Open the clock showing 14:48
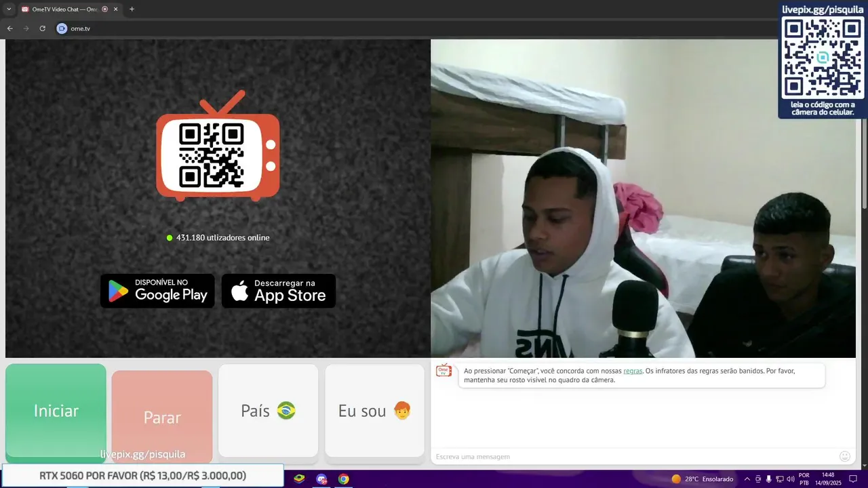 point(828,479)
